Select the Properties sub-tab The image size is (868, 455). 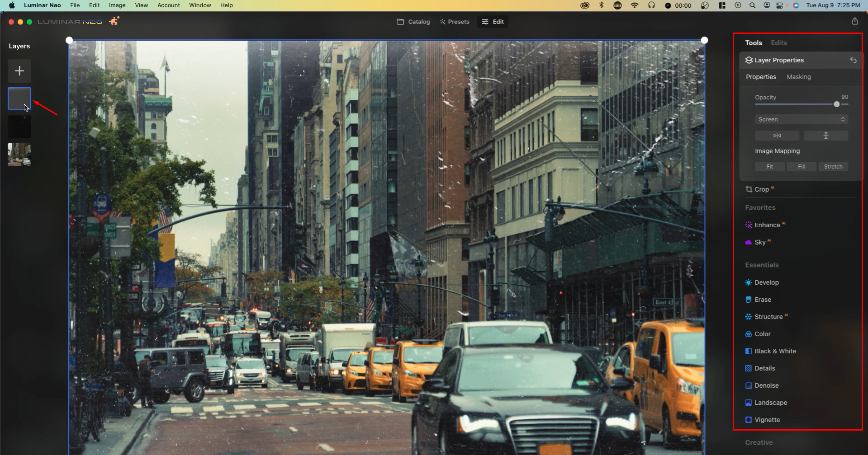pyautogui.click(x=761, y=77)
